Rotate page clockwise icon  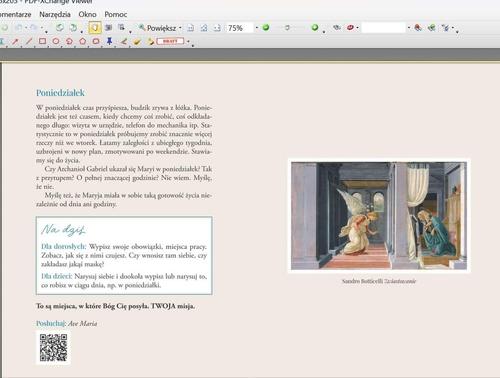pos(73,28)
